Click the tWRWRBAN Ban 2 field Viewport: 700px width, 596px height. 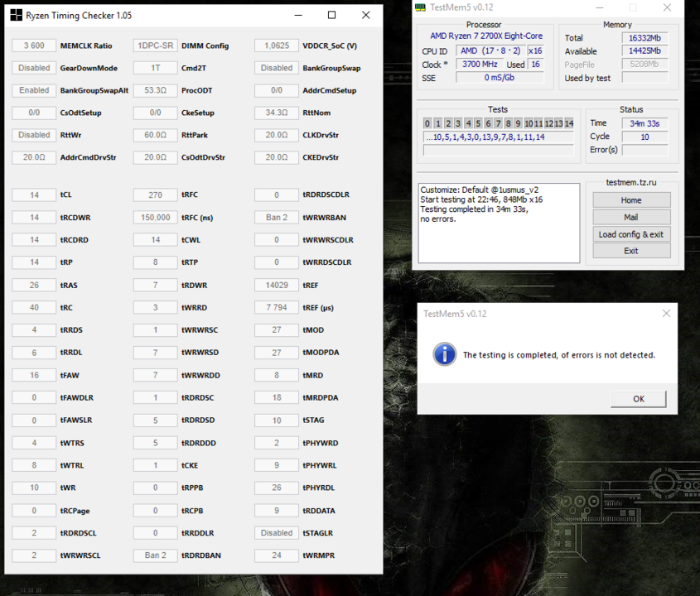click(277, 217)
